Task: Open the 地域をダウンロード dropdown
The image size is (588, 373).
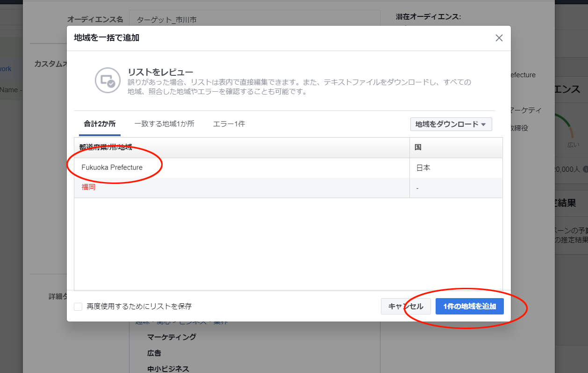Action: [451, 124]
